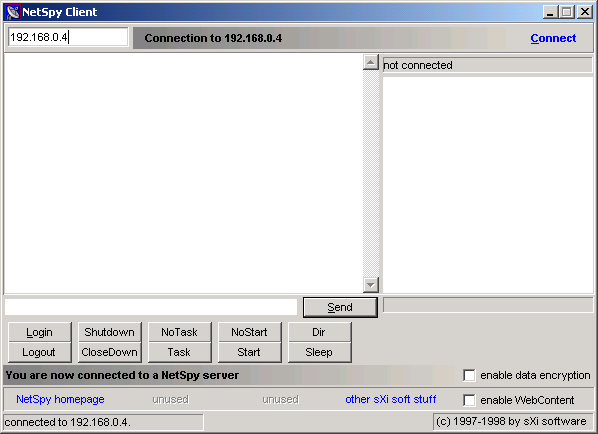Click the scroll down arrow of the output pane

coord(371,285)
